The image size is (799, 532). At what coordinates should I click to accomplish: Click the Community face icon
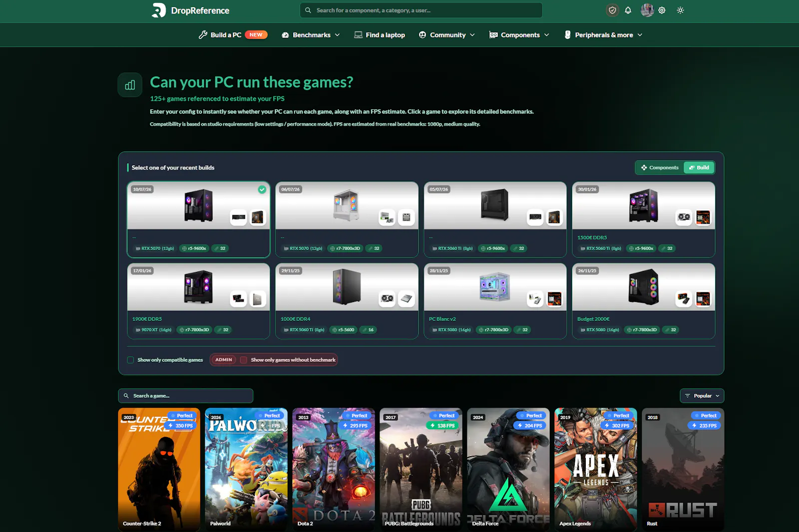point(422,35)
